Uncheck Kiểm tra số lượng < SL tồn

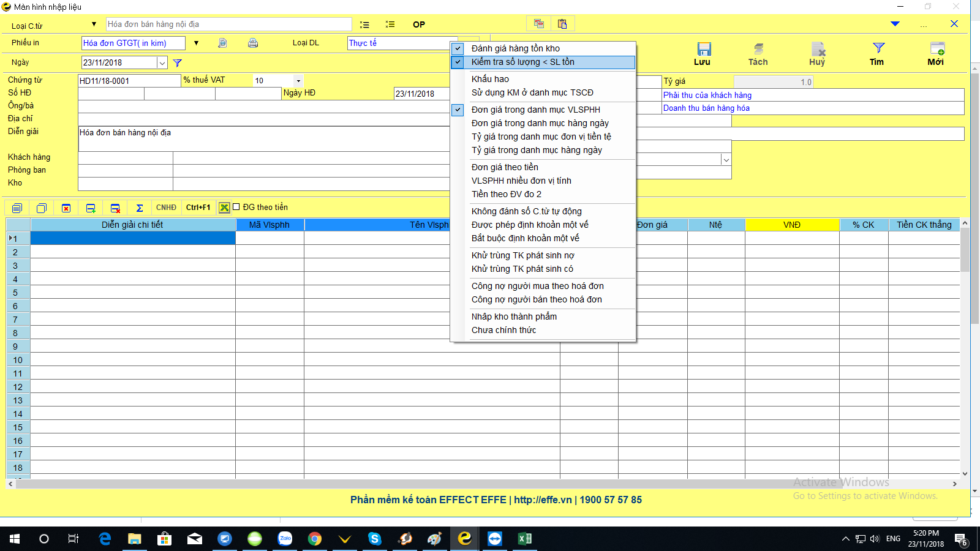543,62
